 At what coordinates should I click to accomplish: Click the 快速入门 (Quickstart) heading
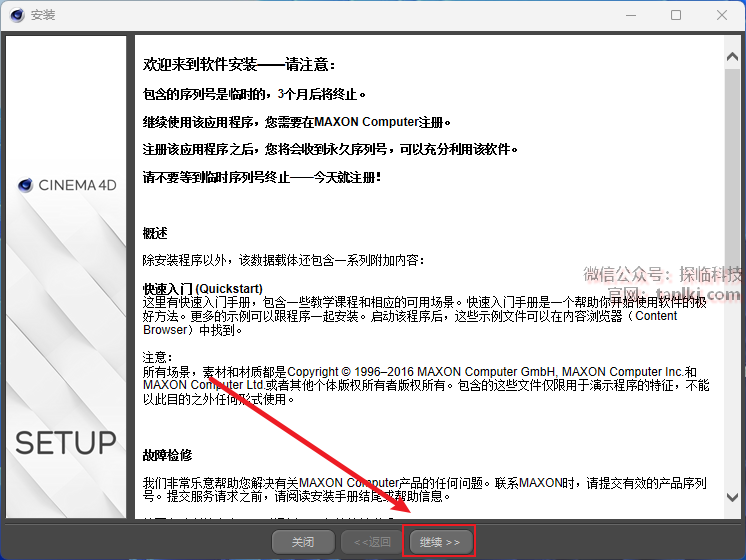click(203, 288)
